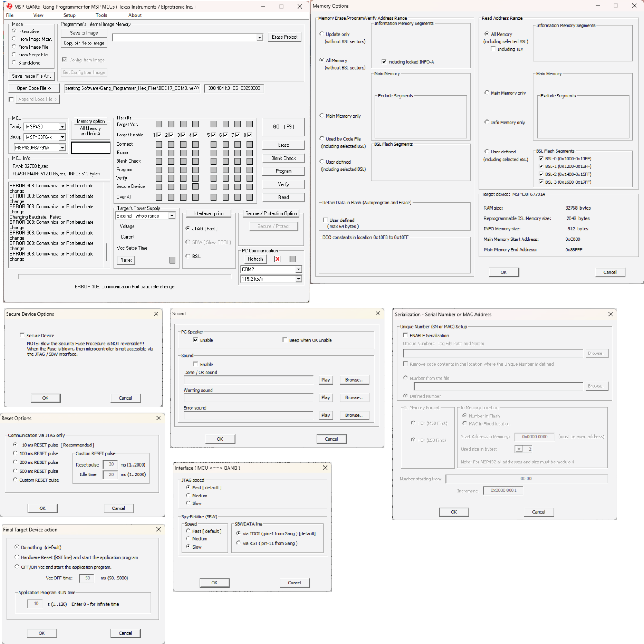Open the Used size in bytes dropdown
The image size is (644, 644).
[519, 449]
